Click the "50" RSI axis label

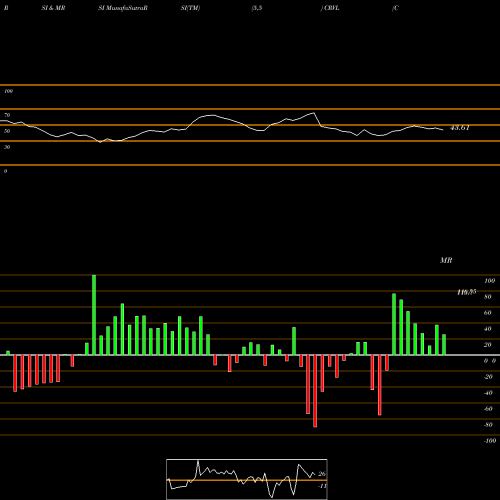pos(7,131)
